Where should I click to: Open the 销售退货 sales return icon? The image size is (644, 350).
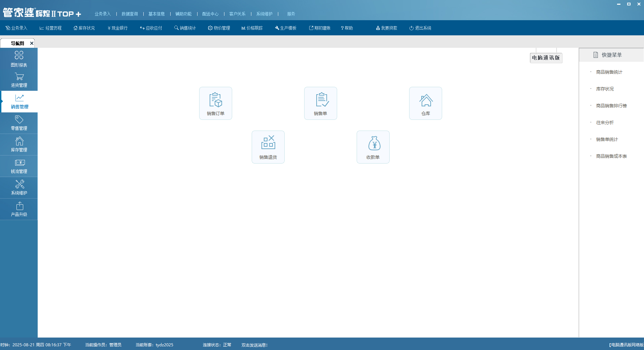[268, 147]
